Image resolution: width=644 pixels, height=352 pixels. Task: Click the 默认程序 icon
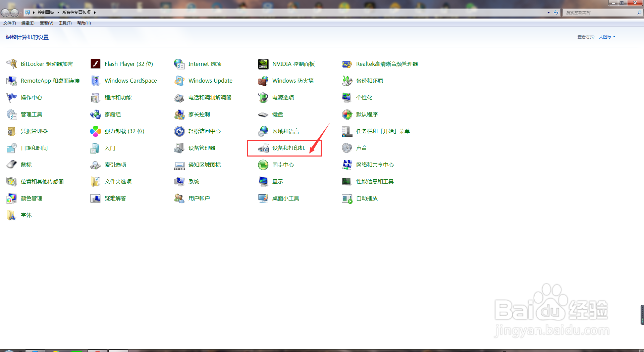(347, 114)
